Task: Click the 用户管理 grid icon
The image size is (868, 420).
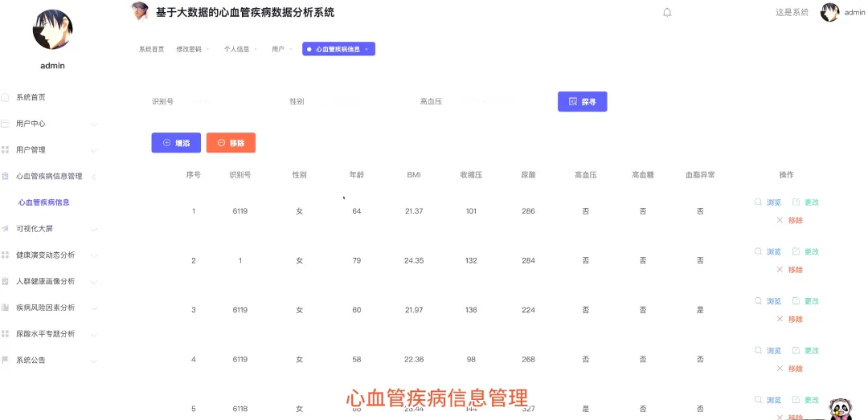Action: (5, 150)
